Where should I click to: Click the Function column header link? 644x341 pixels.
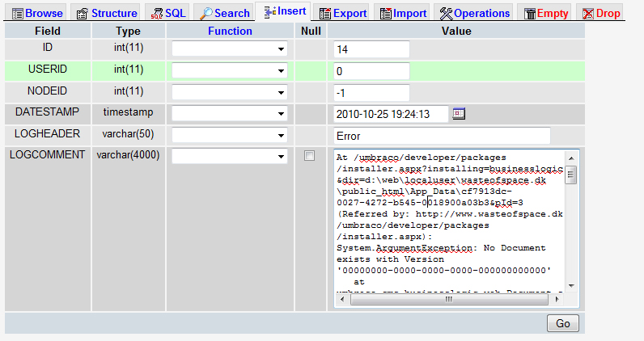230,32
